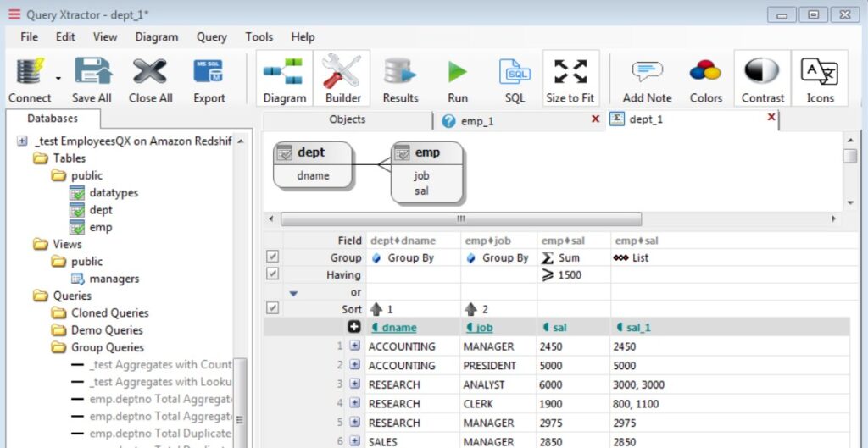Screen dimensions: 868x448
Task: Select _test Aggregates with Count query
Action: 160,364
